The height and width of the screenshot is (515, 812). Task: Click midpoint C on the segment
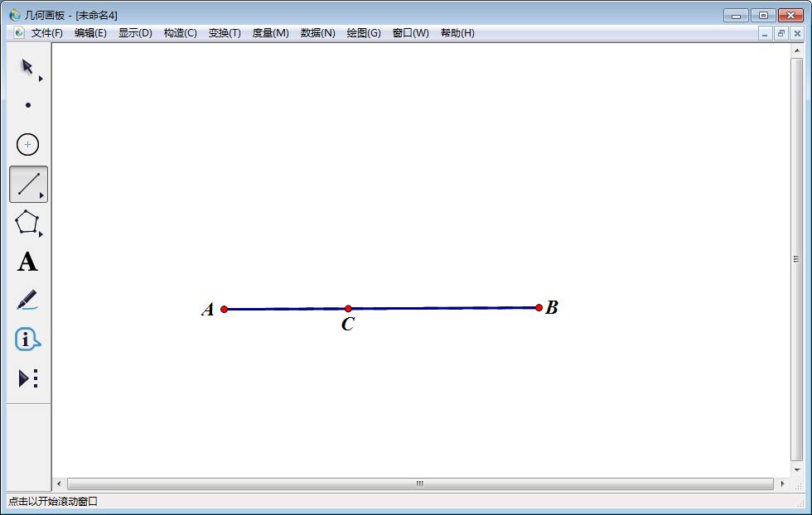[x=348, y=308]
